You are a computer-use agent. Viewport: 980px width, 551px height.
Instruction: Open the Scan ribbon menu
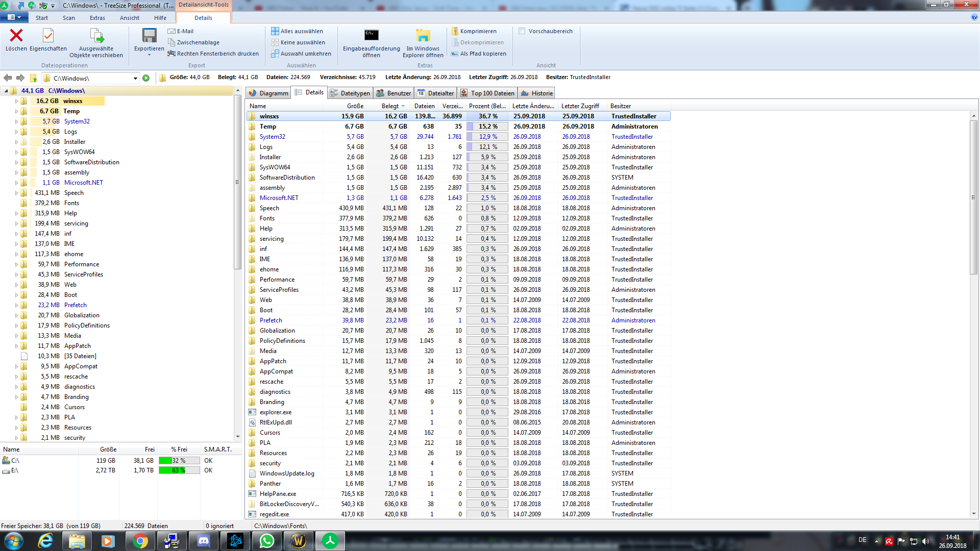pyautogui.click(x=68, y=18)
